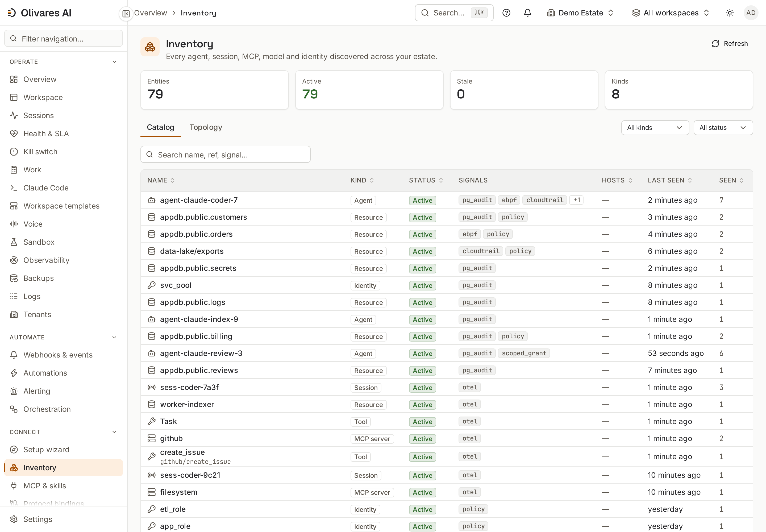
Task: Click the Workspace templates icon
Action: pyautogui.click(x=14, y=206)
